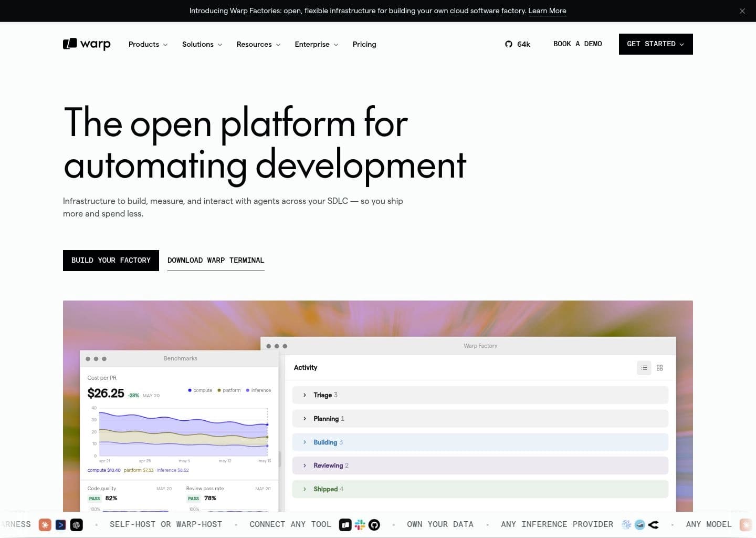Click the 78% review pass rate value

point(210,499)
